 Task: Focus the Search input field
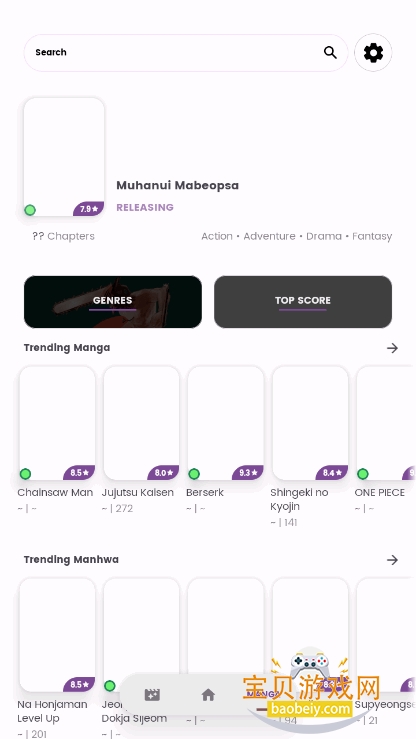coord(174,52)
